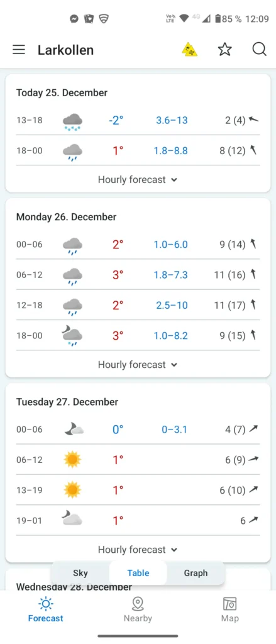Add Larkollen to favorites with star
This screenshot has width=276, height=644.
pos(224,50)
